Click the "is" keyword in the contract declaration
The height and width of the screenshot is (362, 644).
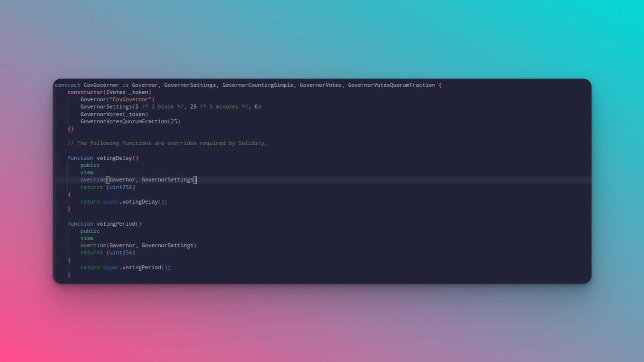(125, 85)
